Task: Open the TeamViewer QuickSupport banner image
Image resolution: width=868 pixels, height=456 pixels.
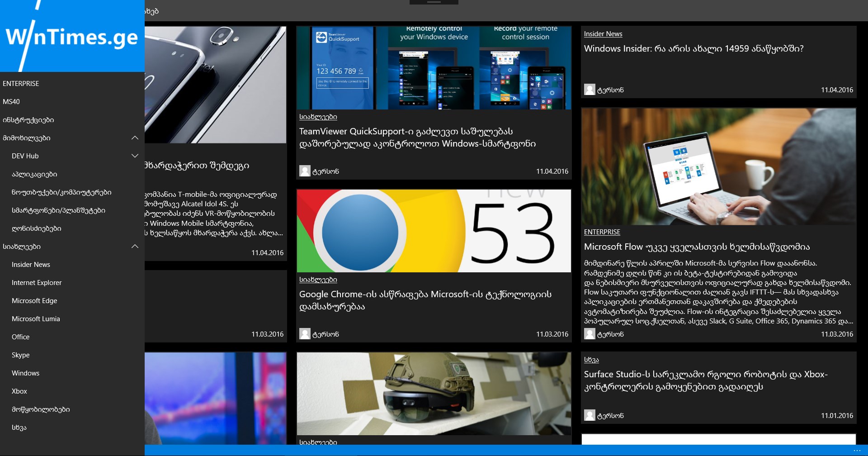Action: [x=434, y=68]
